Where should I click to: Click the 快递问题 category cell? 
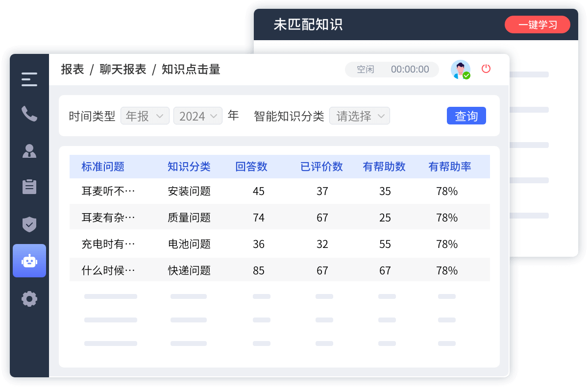coord(189,270)
